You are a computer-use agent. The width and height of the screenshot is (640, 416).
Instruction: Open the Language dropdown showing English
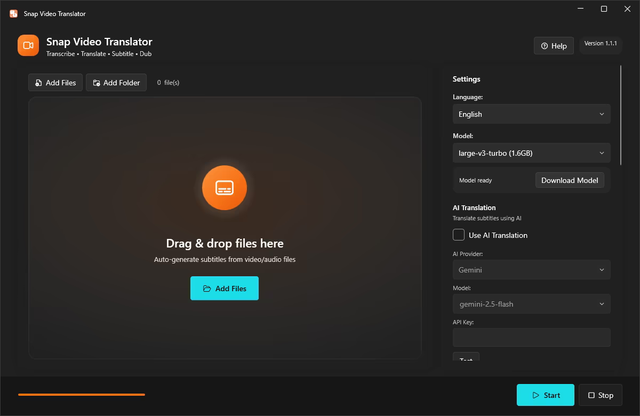531,114
